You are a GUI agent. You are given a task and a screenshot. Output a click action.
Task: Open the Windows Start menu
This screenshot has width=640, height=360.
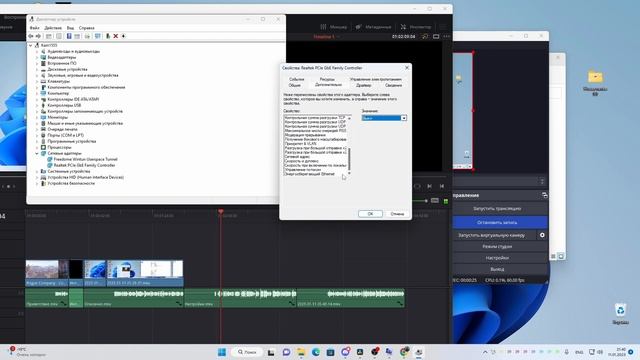(x=222, y=352)
